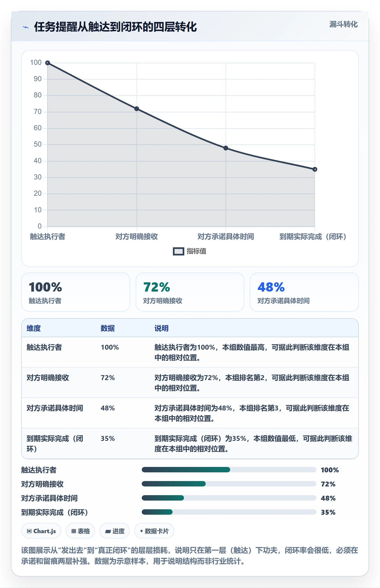Click the 对方明确接收 progress bar
The height and width of the screenshot is (588, 380).
pyautogui.click(x=229, y=484)
